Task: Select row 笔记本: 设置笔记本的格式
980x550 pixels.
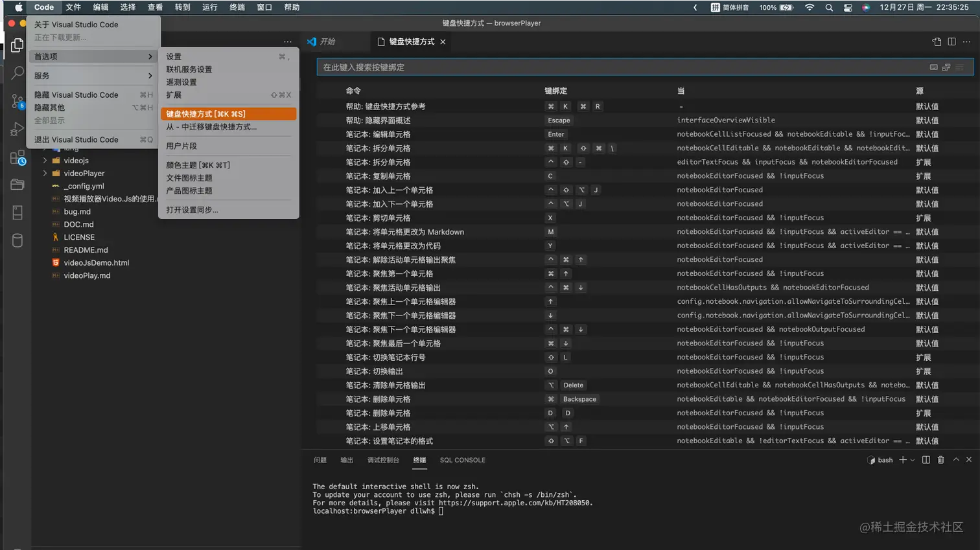Action: (646, 441)
